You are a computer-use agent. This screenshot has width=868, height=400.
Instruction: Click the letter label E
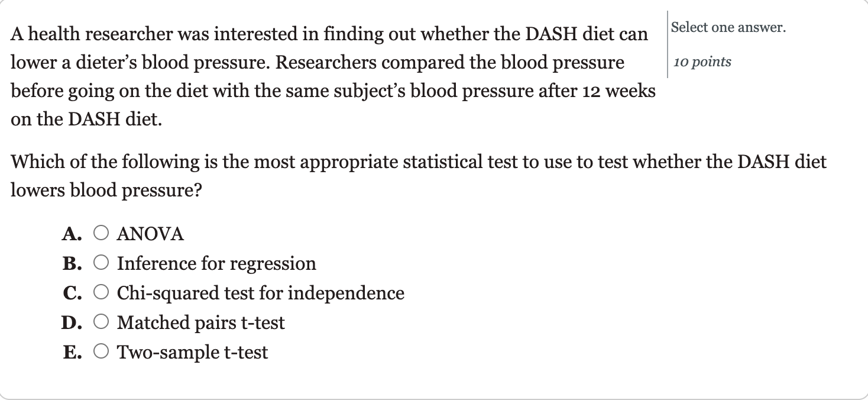pos(72,351)
